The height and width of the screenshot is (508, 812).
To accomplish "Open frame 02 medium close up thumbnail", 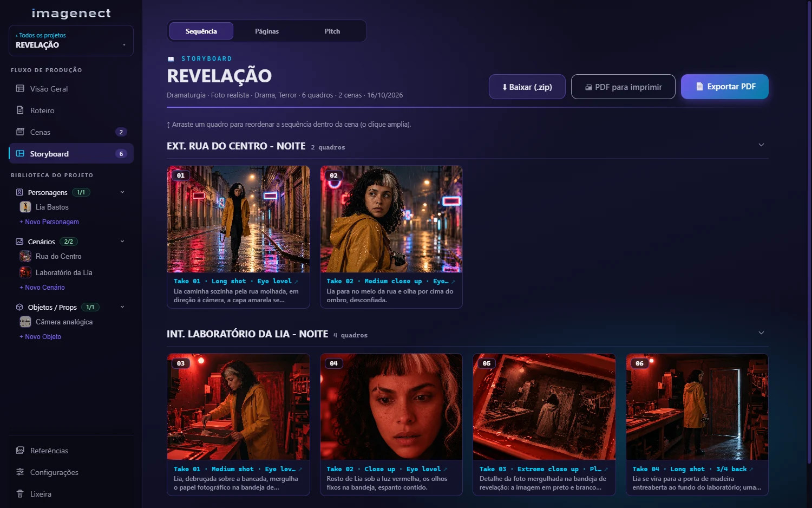I will [391, 219].
